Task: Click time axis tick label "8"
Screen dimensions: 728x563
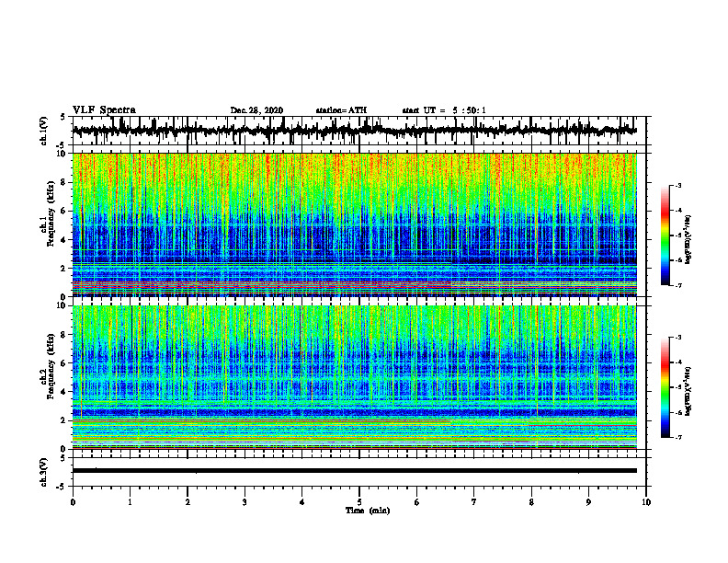Action: point(531,502)
